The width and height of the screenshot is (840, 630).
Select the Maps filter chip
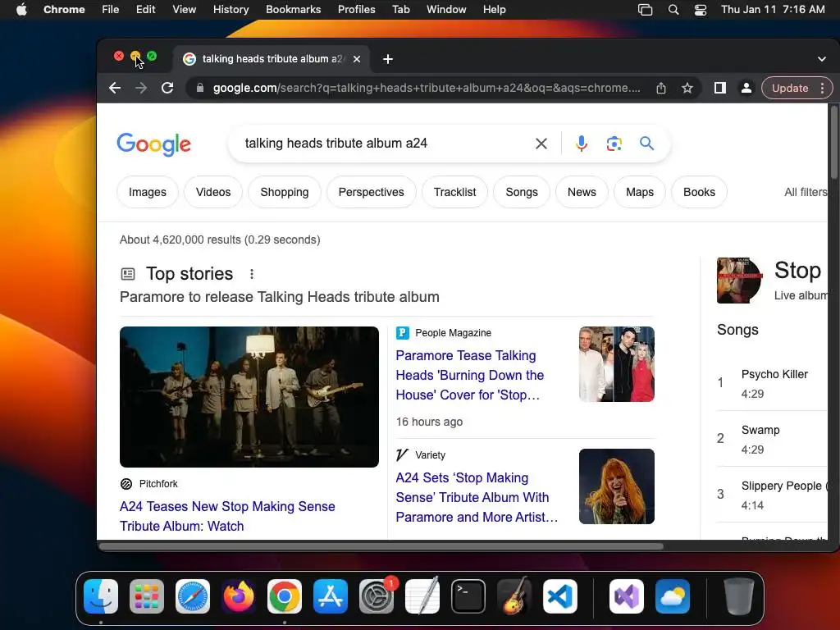tap(640, 192)
